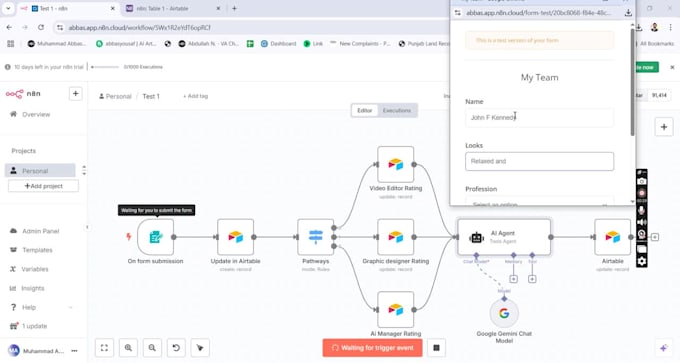Open the AI assistant sparkle icon
The image size is (680, 363).
[664, 348]
